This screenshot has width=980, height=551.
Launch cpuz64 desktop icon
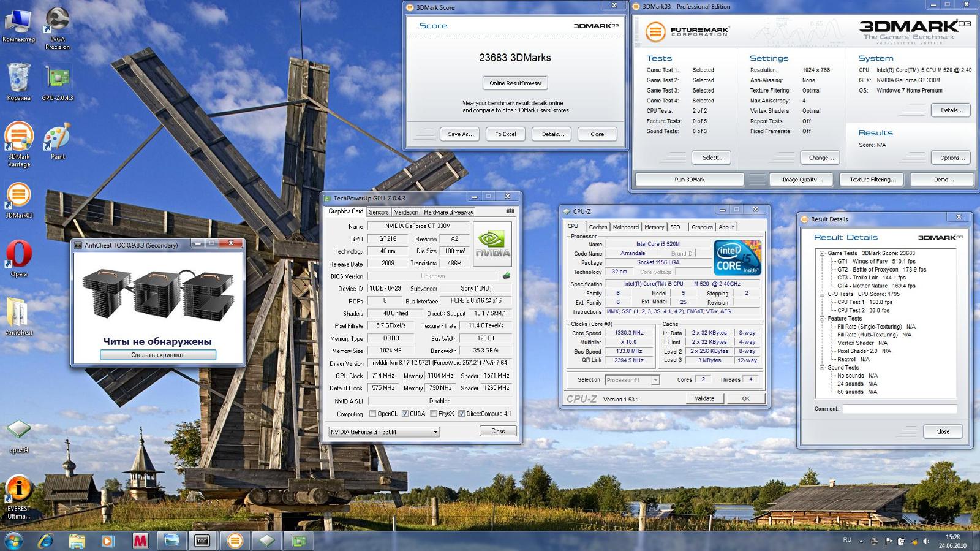coord(18,436)
